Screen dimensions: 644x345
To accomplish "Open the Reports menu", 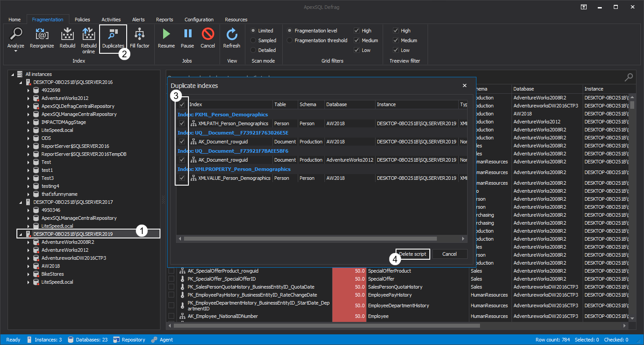I will click(164, 19).
